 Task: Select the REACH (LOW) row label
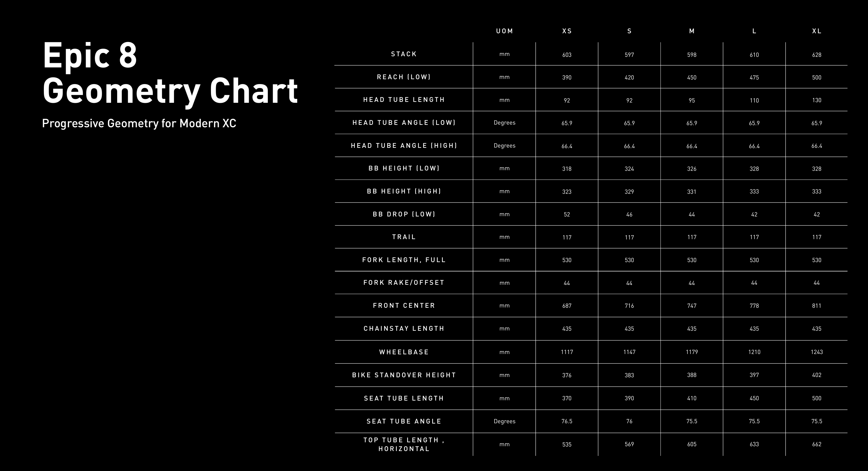[x=404, y=77]
